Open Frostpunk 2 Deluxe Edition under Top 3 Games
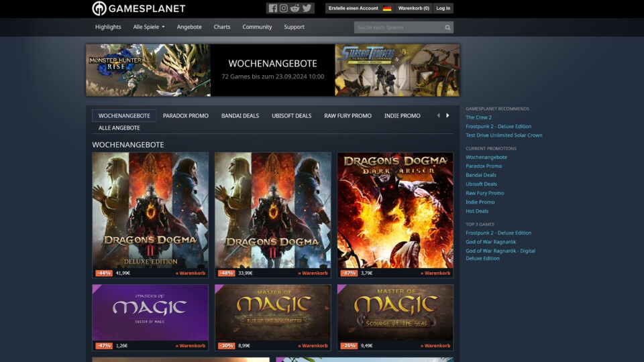 (498, 233)
